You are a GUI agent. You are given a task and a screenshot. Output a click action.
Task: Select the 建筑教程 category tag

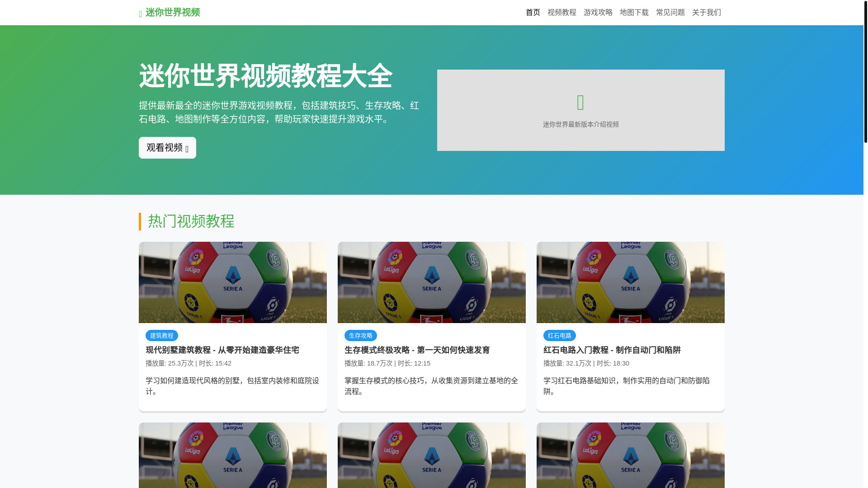[162, 335]
